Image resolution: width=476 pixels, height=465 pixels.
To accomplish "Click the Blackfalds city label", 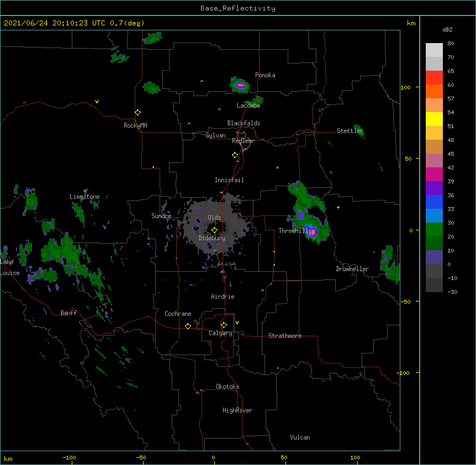I will pyautogui.click(x=244, y=123).
